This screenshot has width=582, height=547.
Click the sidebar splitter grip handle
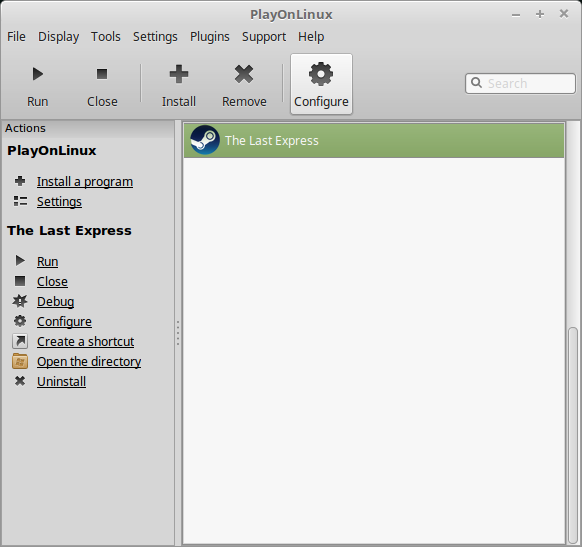(x=178, y=333)
